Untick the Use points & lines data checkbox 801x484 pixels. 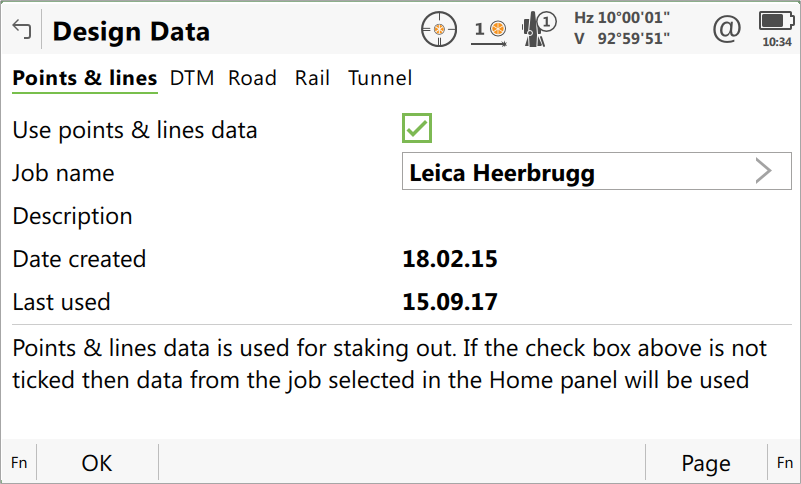click(417, 129)
